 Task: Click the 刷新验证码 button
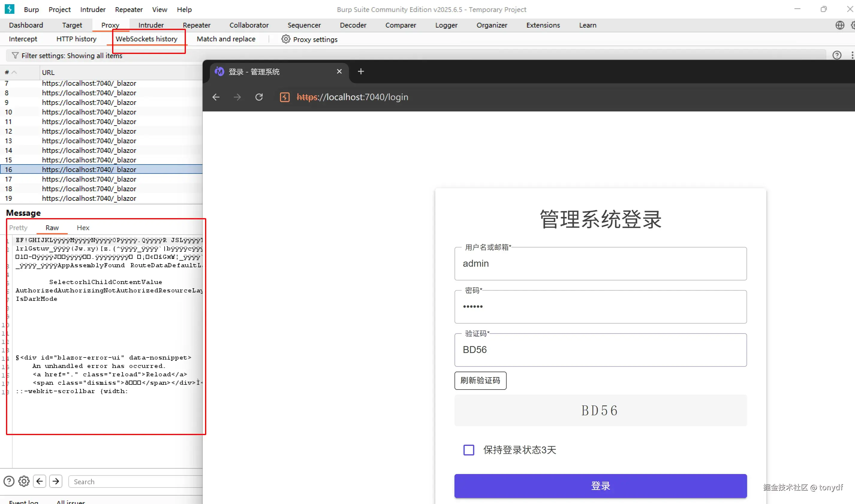click(x=480, y=380)
